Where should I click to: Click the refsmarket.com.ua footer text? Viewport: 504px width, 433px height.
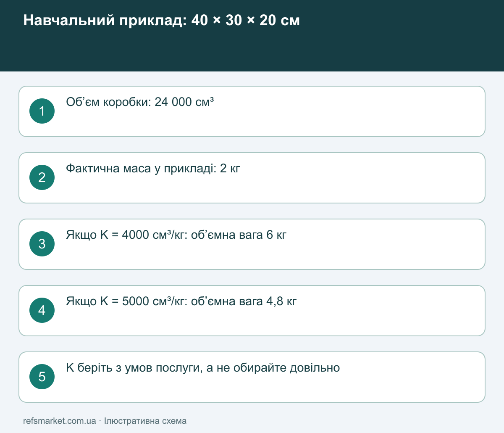click(60, 421)
